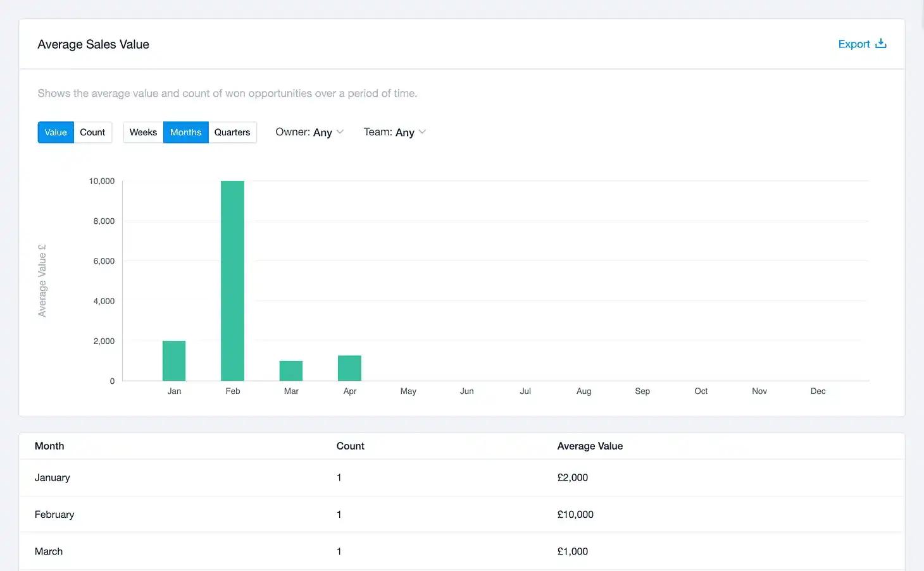This screenshot has height=571, width=924.
Task: Click the 6,000 y-axis label
Action: (x=104, y=261)
